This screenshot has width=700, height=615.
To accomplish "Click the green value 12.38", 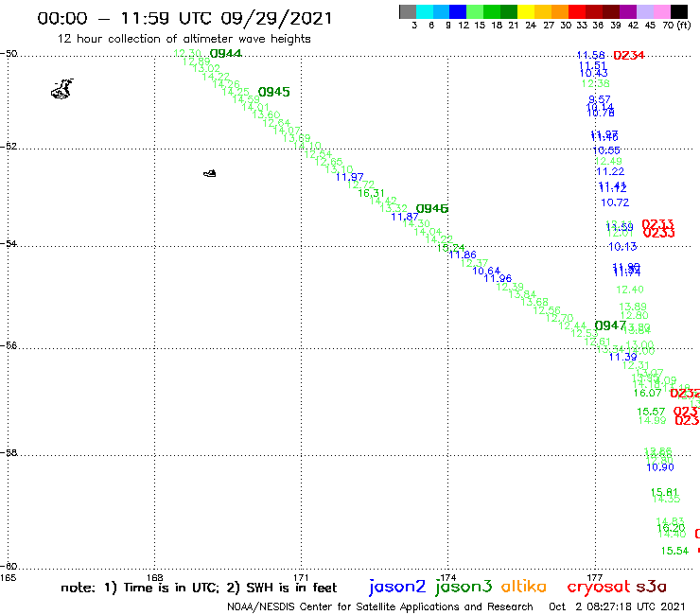I will (596, 83).
